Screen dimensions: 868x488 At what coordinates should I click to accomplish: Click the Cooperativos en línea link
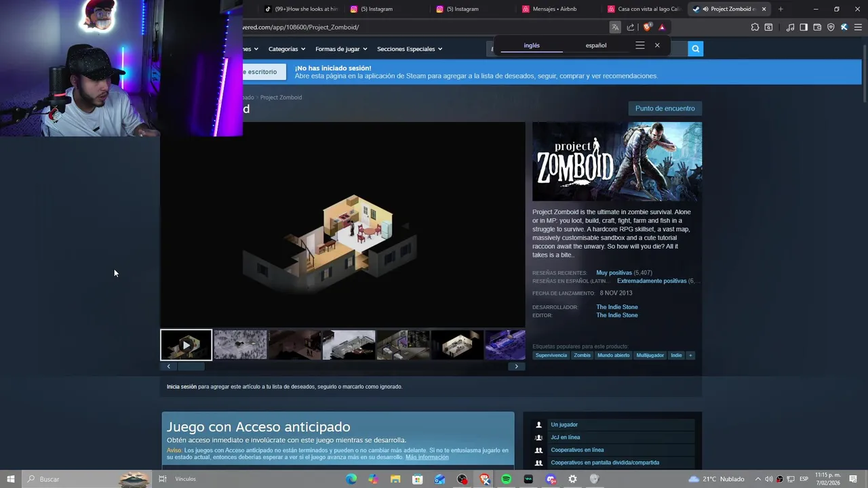point(577,450)
